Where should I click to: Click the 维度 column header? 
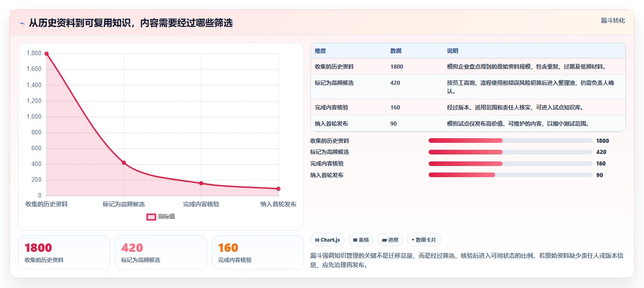tap(320, 51)
